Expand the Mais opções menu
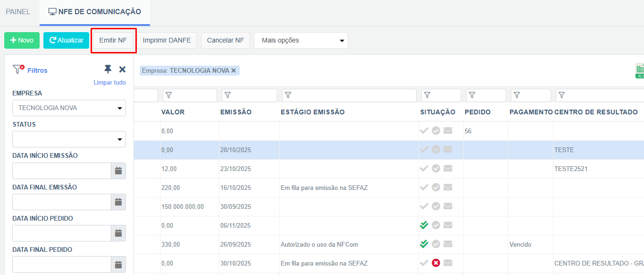This screenshot has height=275, width=644. [301, 40]
